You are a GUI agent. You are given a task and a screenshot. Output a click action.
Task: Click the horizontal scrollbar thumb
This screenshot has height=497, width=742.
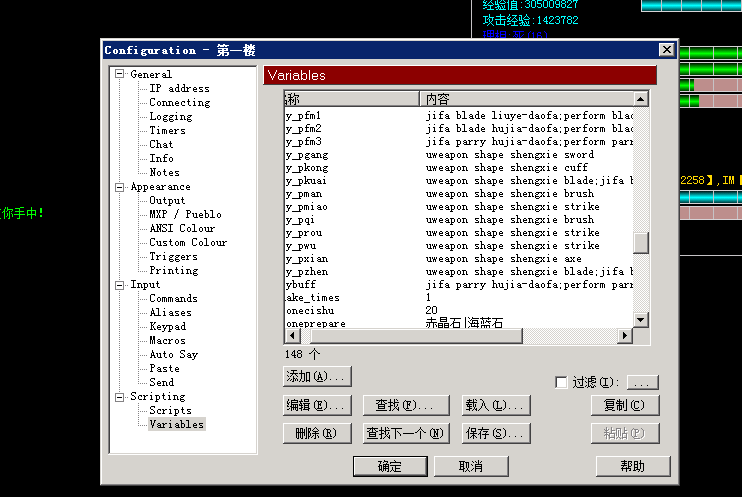pyautogui.click(x=416, y=336)
